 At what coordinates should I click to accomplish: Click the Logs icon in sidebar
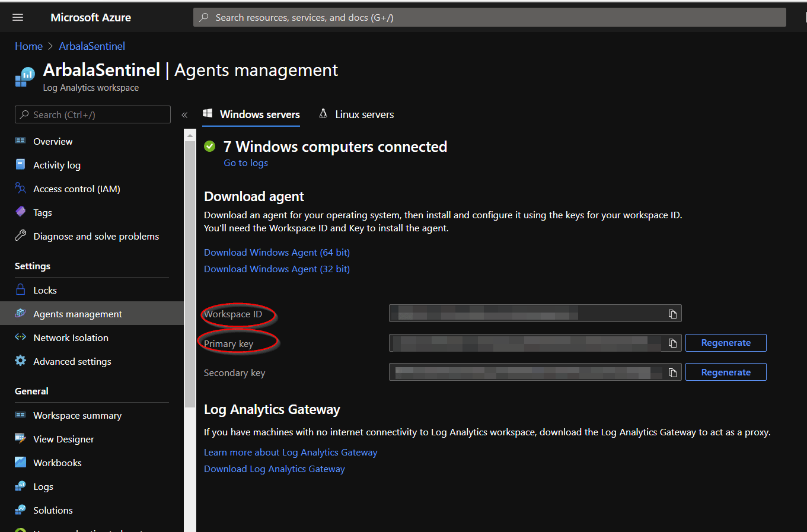pos(20,486)
